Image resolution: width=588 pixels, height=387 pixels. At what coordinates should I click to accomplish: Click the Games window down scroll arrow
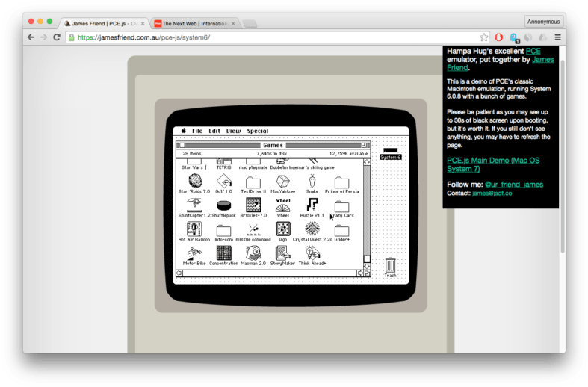coord(367,267)
